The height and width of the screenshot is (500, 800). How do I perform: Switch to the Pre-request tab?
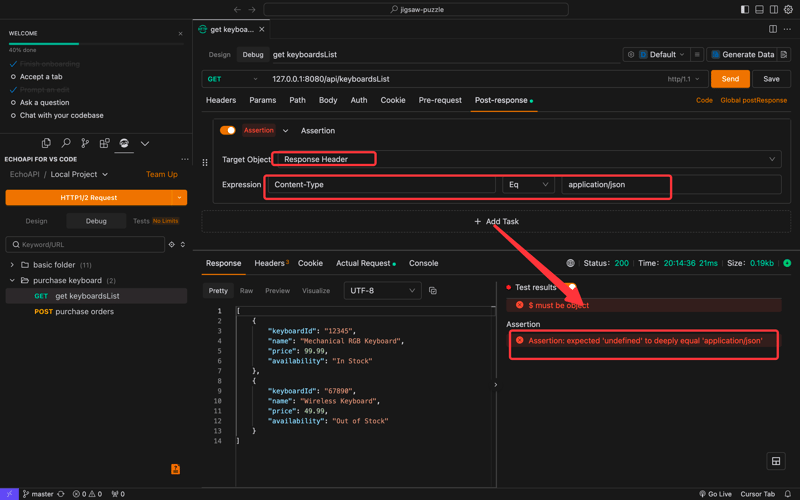[x=440, y=100]
